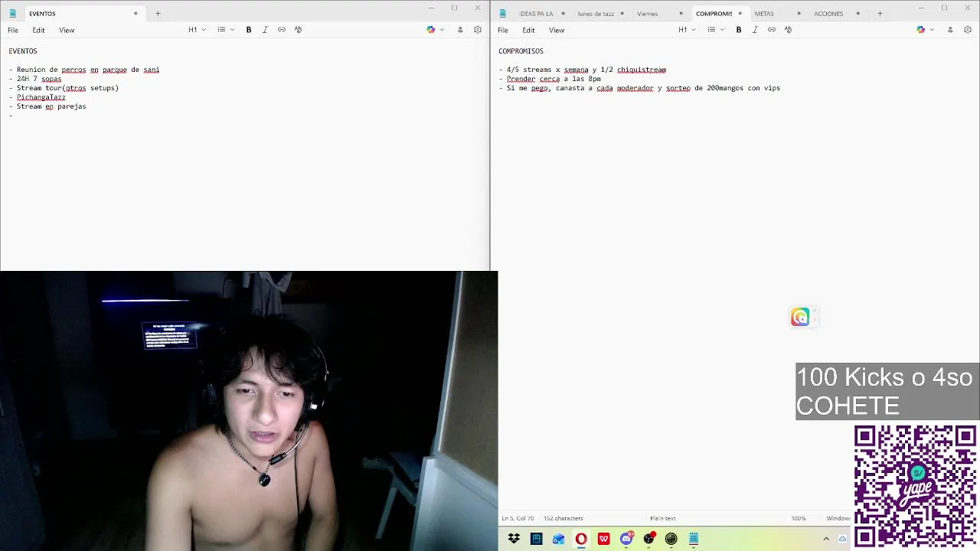This screenshot has height=551, width=980.
Task: Click the 152 characters status entry
Action: pyautogui.click(x=563, y=518)
